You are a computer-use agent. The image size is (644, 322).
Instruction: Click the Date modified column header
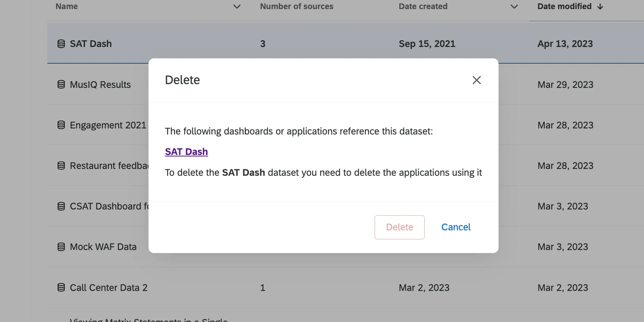tap(564, 6)
